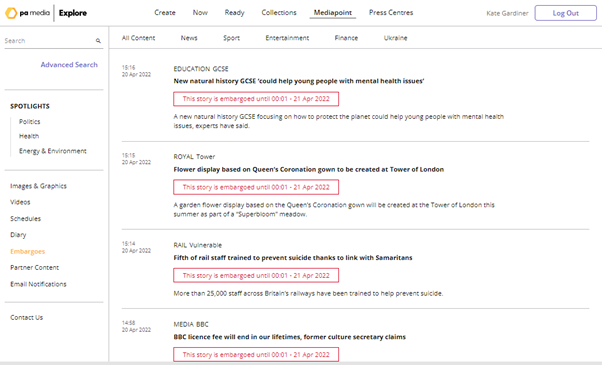Switch to the Entertainment tab
The image size is (602, 365).
click(287, 38)
